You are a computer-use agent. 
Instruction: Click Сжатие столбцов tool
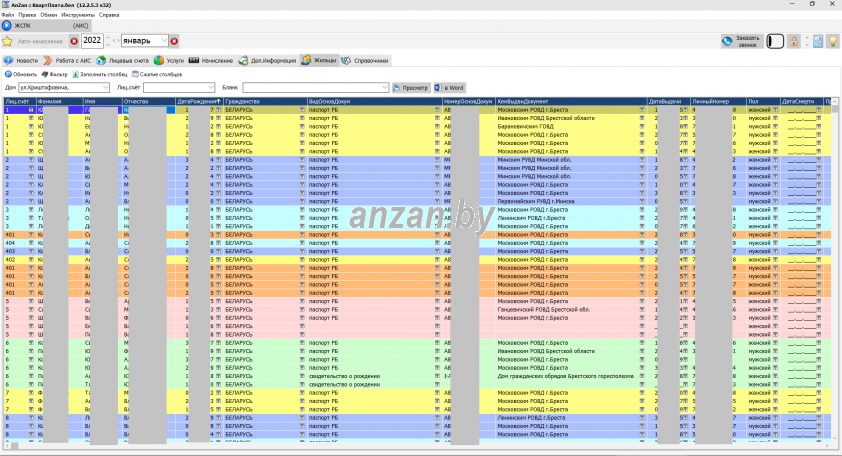(156, 74)
